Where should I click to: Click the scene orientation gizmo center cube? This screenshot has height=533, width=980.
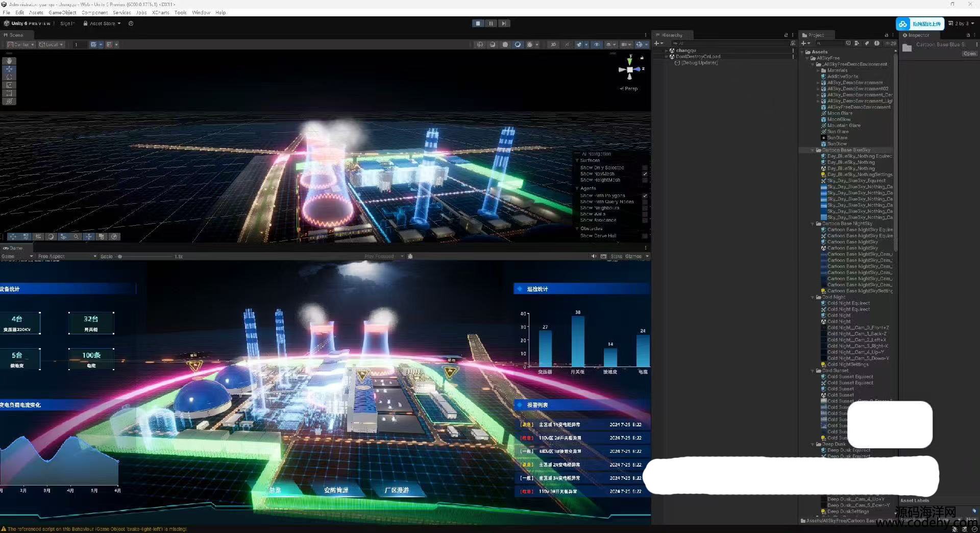pyautogui.click(x=630, y=70)
